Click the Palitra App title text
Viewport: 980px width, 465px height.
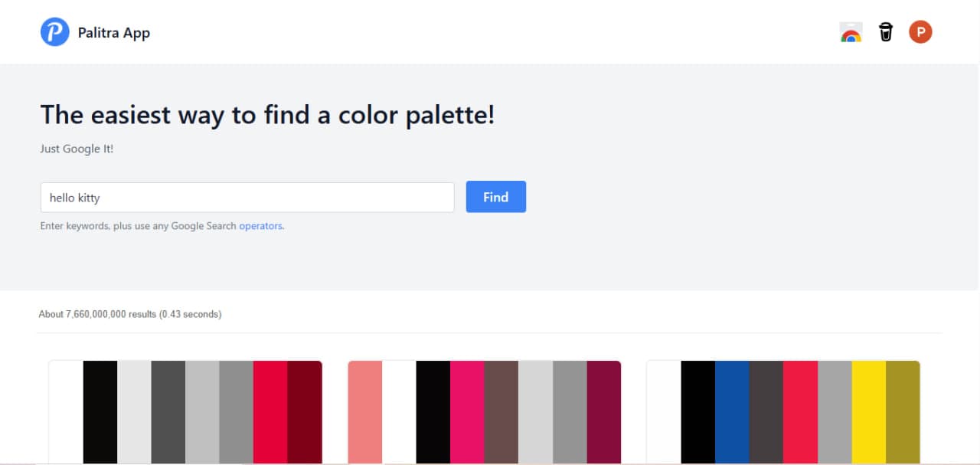pos(114,33)
